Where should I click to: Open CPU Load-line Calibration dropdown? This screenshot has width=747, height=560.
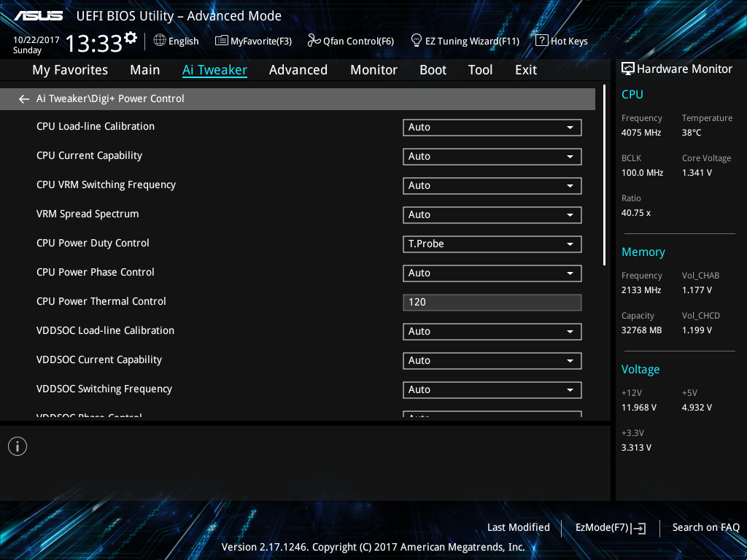(x=492, y=127)
